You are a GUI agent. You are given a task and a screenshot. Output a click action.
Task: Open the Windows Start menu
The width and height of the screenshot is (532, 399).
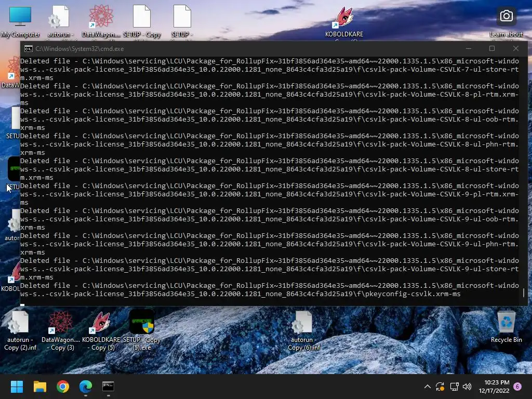17,387
